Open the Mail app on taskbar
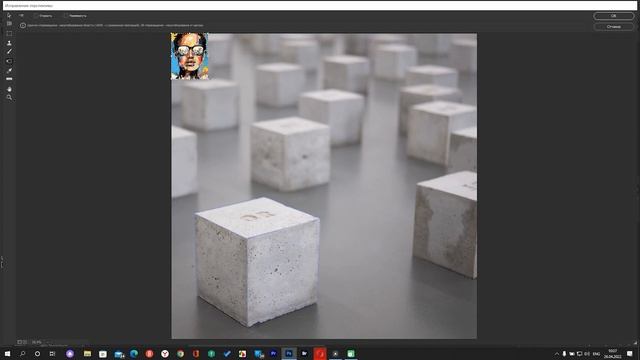The height and width of the screenshot is (360, 640). (119, 354)
